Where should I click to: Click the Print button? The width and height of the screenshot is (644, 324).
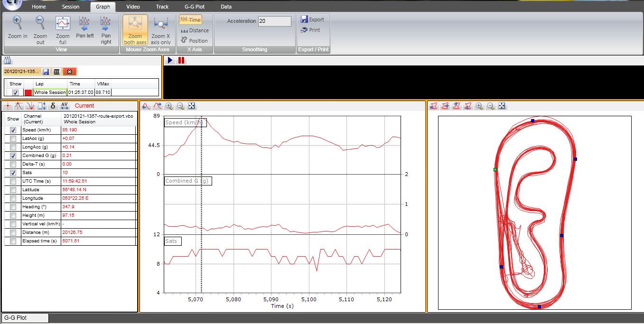[310, 30]
